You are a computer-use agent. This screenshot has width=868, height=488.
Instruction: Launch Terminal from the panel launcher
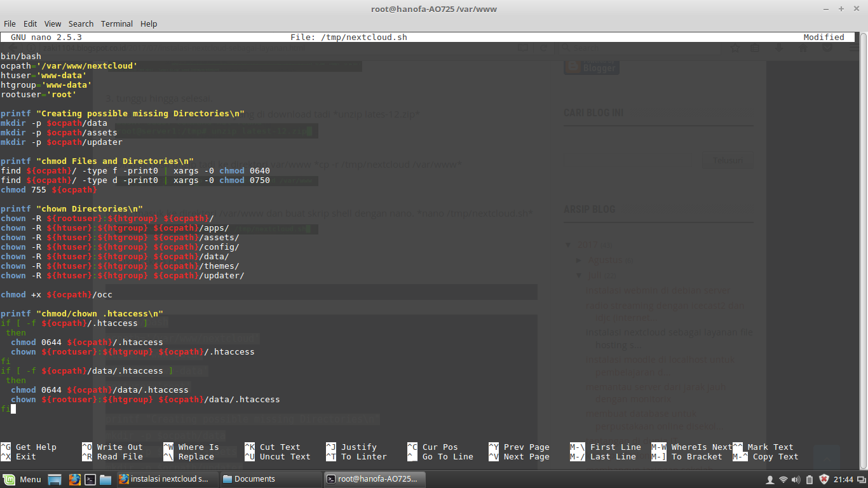pyautogui.click(x=90, y=479)
